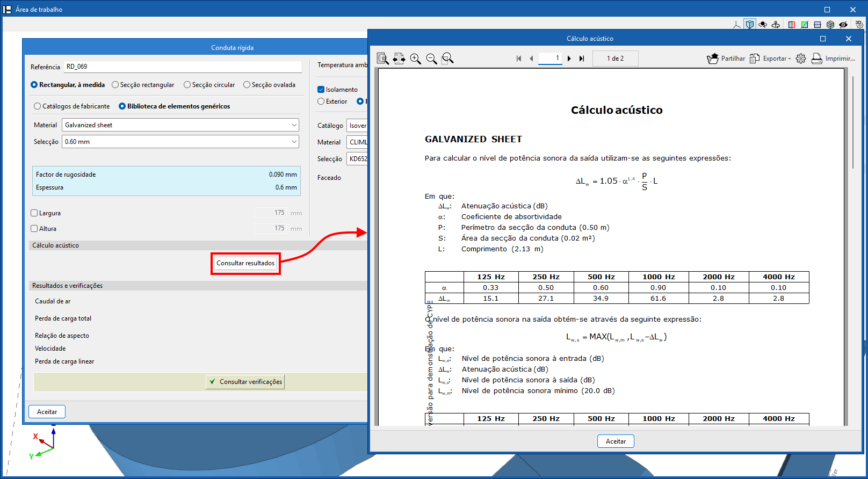
Task: Go to previous page of report
Action: pos(531,59)
